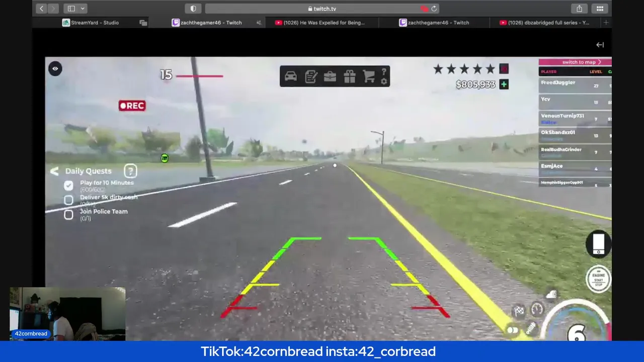Open the in-game phone icon

598,244
